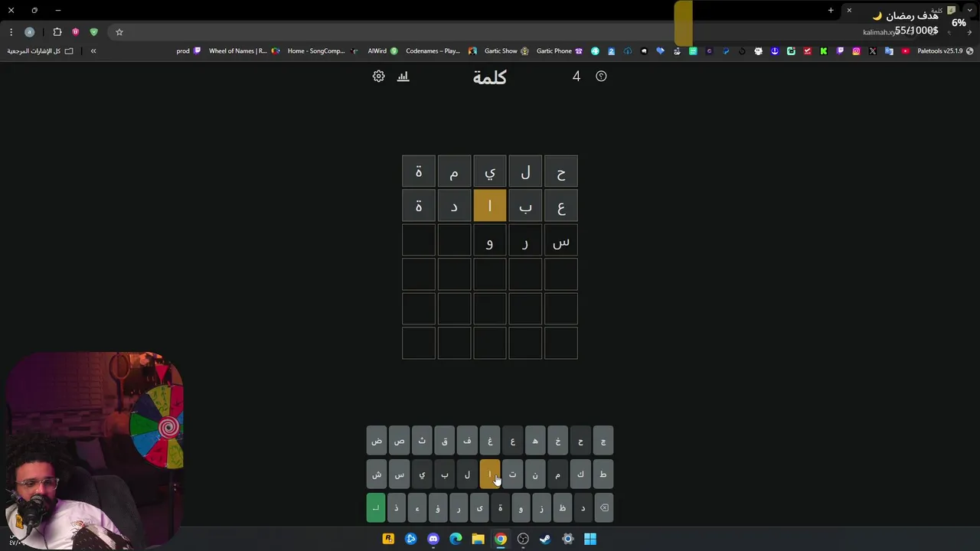Expand the tab search dropdown arrow

click(970, 11)
